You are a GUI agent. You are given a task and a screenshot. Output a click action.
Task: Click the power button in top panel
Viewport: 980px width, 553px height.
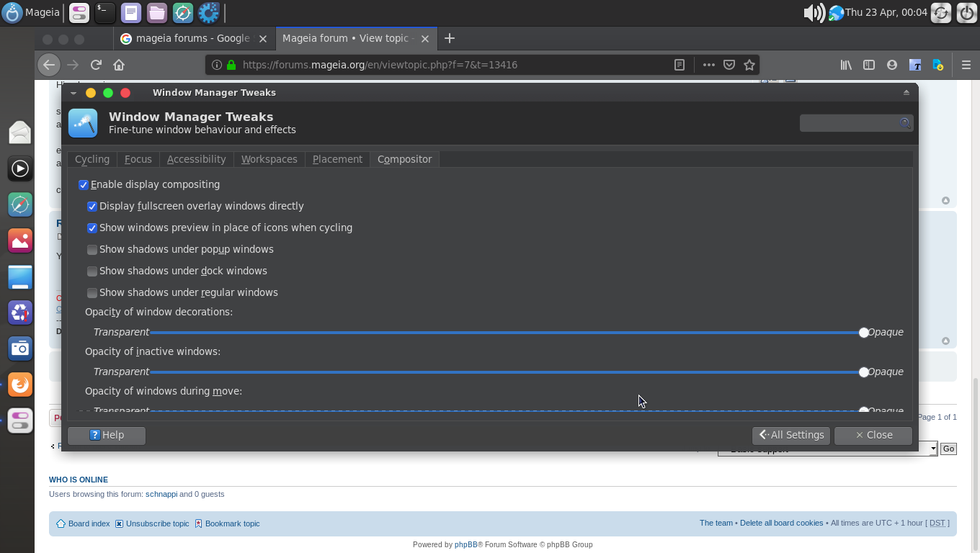click(x=966, y=12)
